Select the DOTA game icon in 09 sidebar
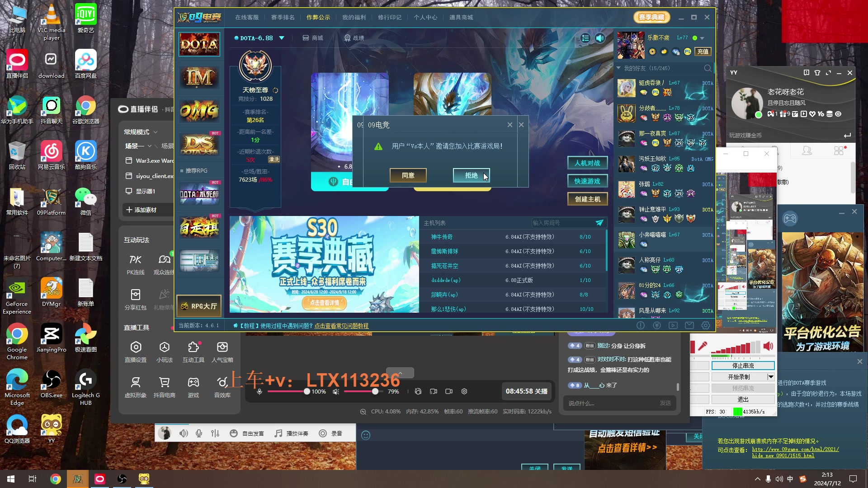Screen dimensions: 868x488 199,44
